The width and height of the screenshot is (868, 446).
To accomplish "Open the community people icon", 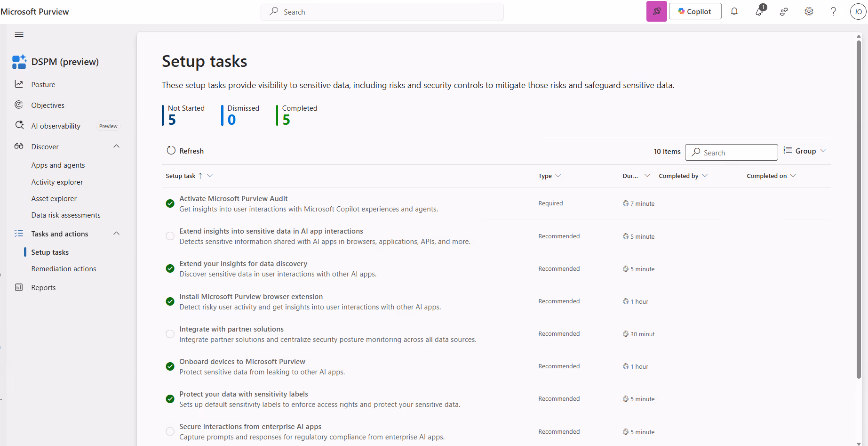I will 784,11.
